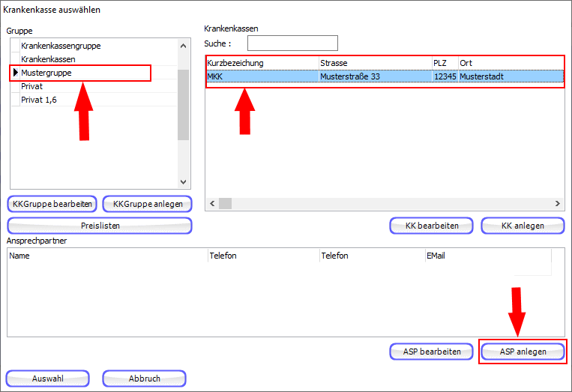Click KK bearbeiten button
Viewport: 572px width, 392px height.
point(430,226)
